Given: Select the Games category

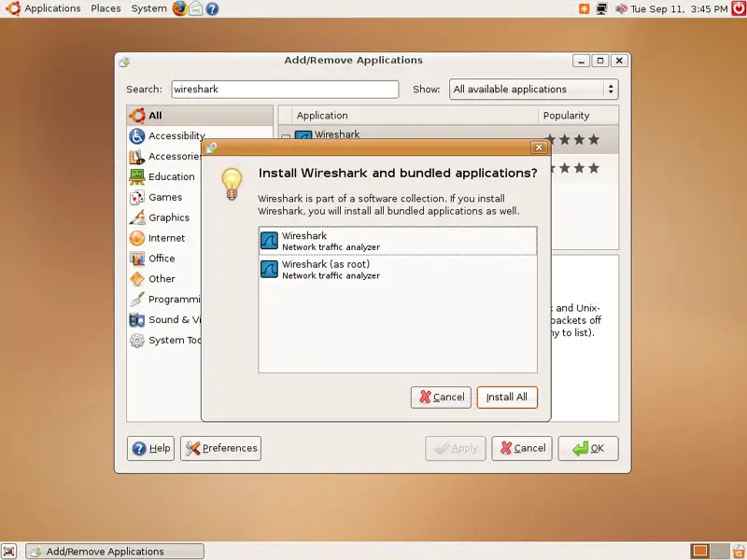Looking at the screenshot, I should coord(165,197).
